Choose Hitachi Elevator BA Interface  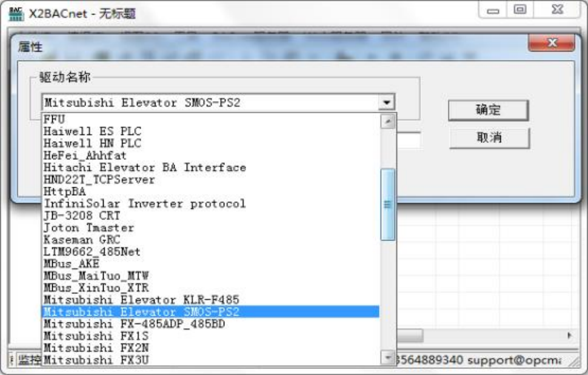[210, 167]
